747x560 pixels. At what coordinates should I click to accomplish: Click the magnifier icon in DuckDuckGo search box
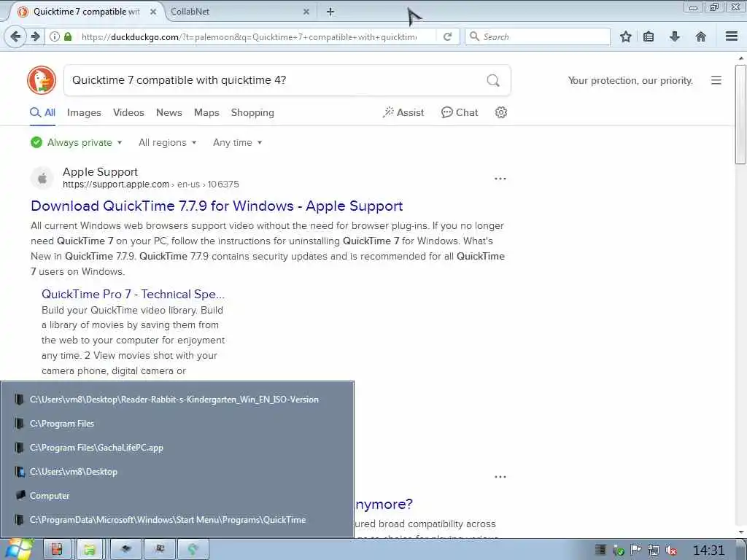pyautogui.click(x=493, y=80)
